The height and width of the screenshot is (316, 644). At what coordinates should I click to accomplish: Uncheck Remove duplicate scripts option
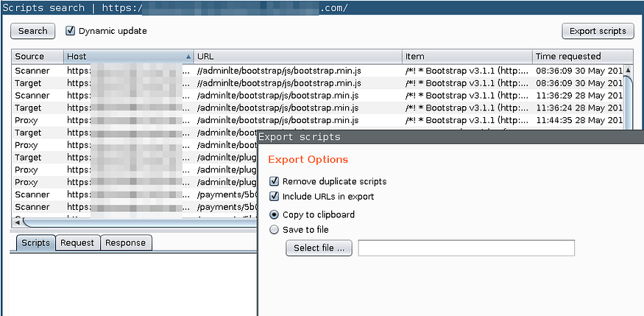[275, 181]
